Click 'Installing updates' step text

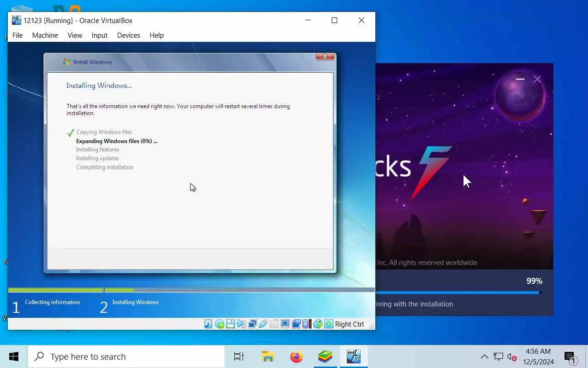tap(97, 158)
